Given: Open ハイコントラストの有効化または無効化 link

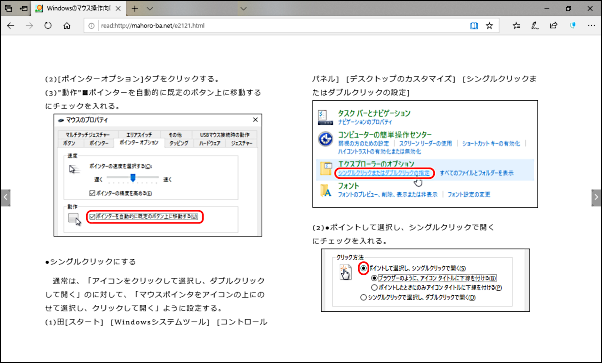Looking at the screenshot, I should pyautogui.click(x=379, y=151).
